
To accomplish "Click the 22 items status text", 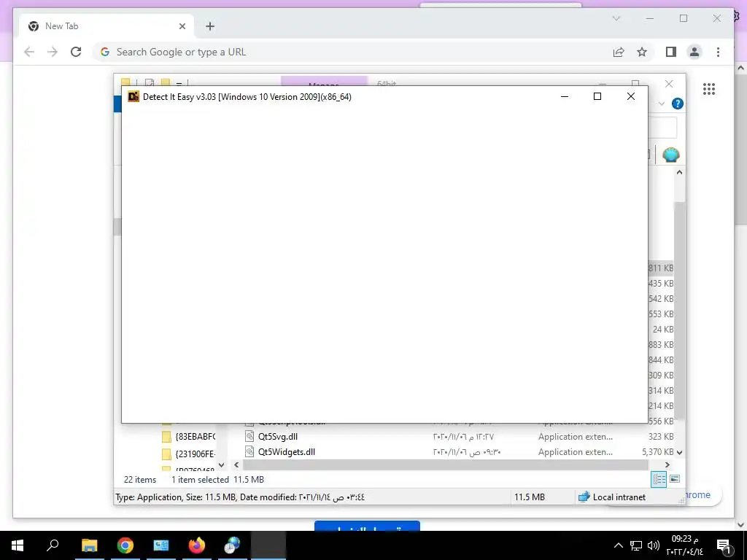I will 140,480.
